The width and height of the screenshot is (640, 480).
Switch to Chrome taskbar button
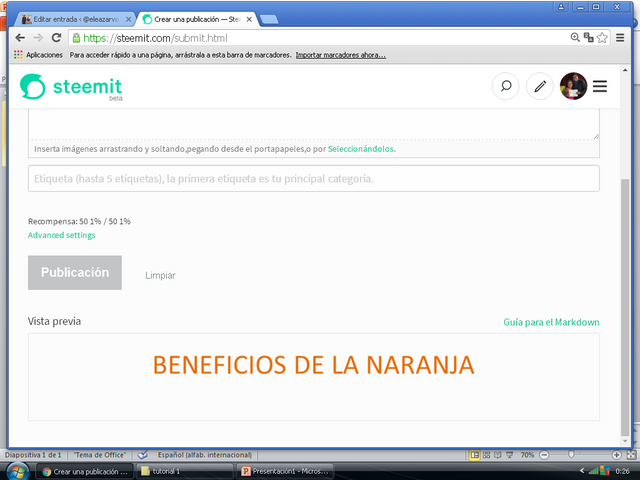pos(85,471)
